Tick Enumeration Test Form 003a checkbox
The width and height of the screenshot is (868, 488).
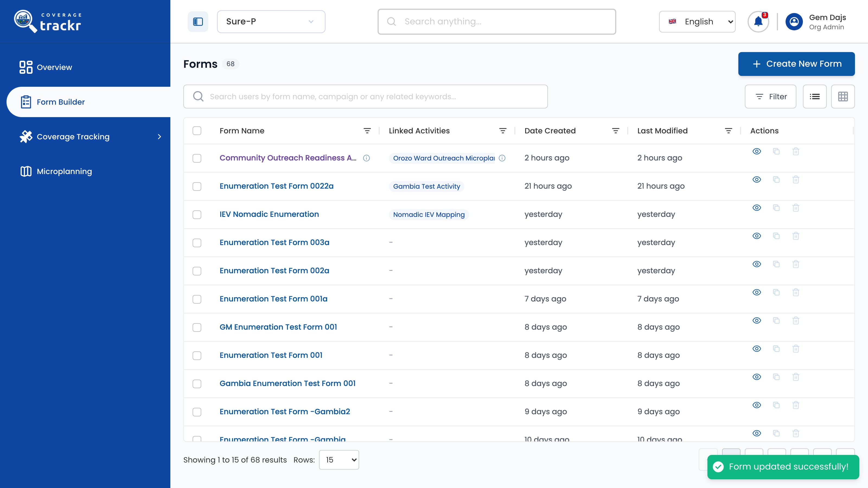[197, 243]
